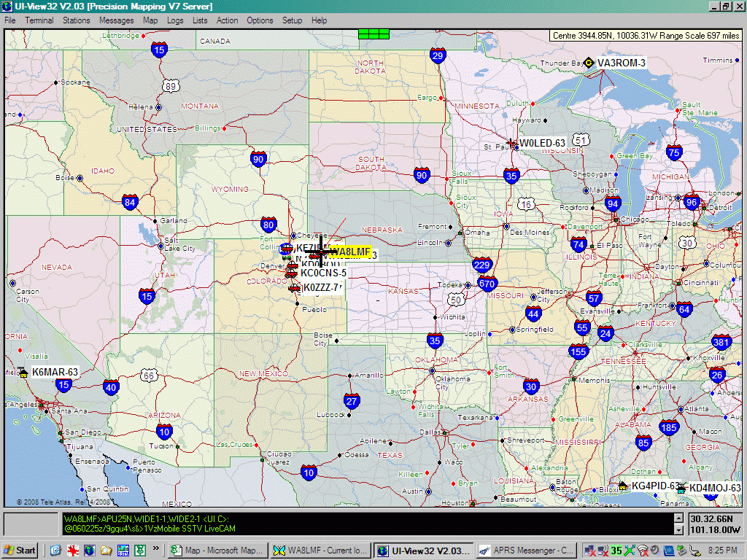
Task: Click the Safely Remove Hardware tray icon
Action: click(681, 551)
